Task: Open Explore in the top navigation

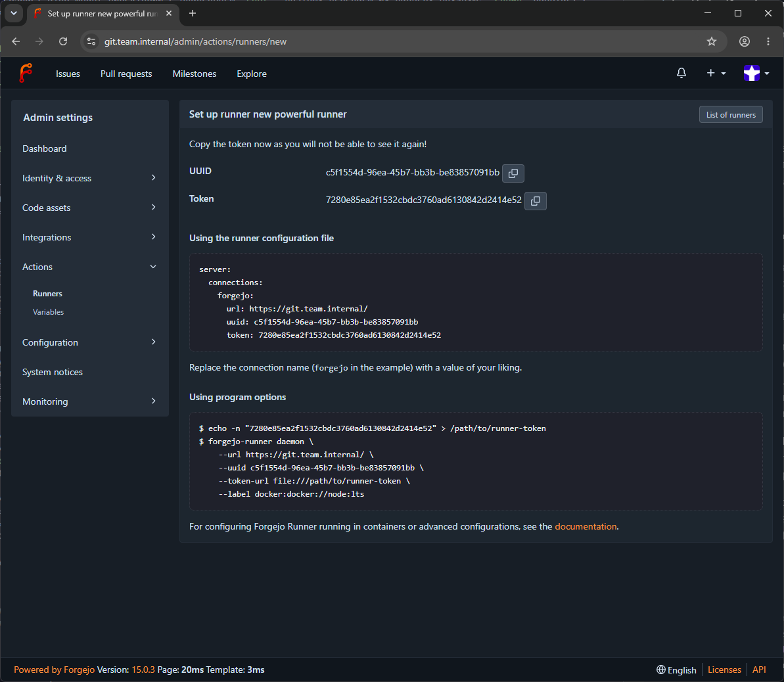Action: pyautogui.click(x=252, y=74)
